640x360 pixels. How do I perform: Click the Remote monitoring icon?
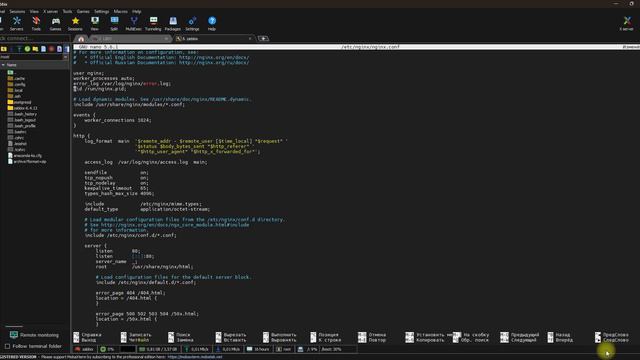[14, 335]
